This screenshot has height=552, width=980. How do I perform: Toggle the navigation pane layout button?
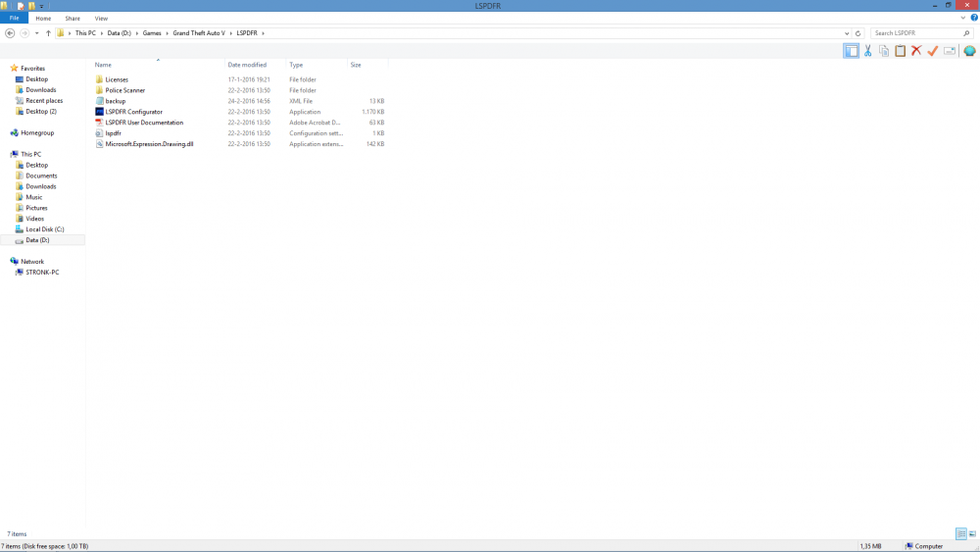point(851,51)
